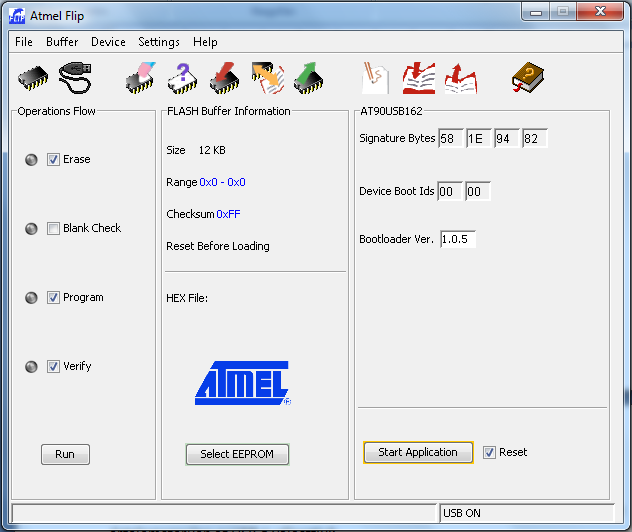Click the Save Buffer as HEX icon
Screen dimensions: 632x532
461,78
